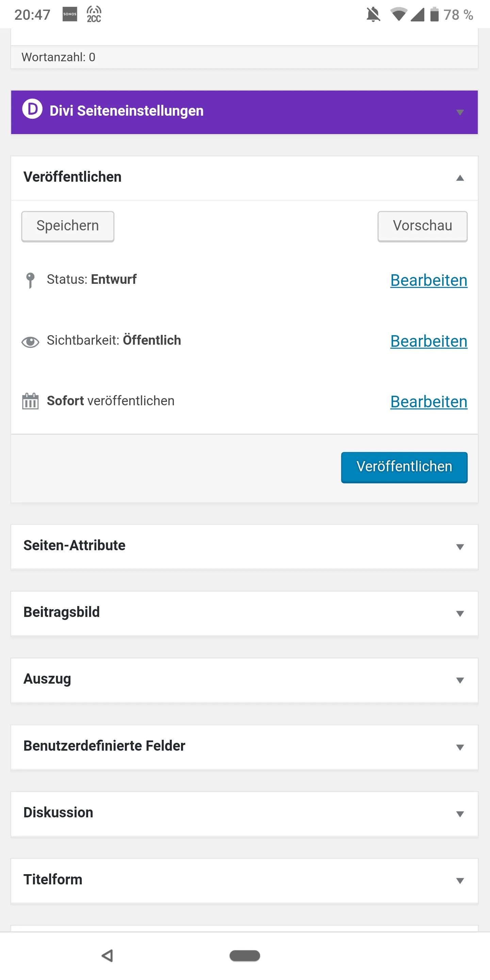The image size is (490, 980).
Task: Collapse the Veröffentlichen panel arrow
Action: [460, 178]
